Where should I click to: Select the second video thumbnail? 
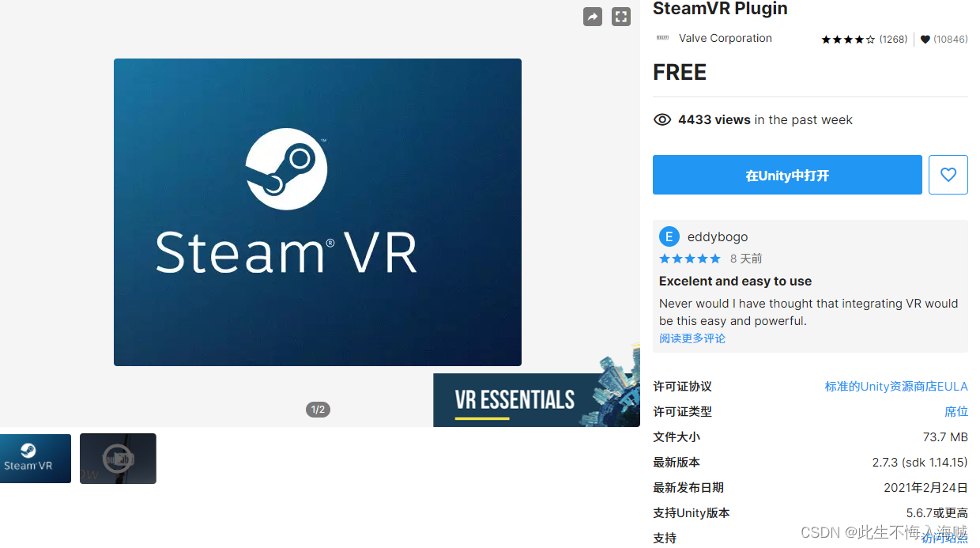click(x=118, y=459)
